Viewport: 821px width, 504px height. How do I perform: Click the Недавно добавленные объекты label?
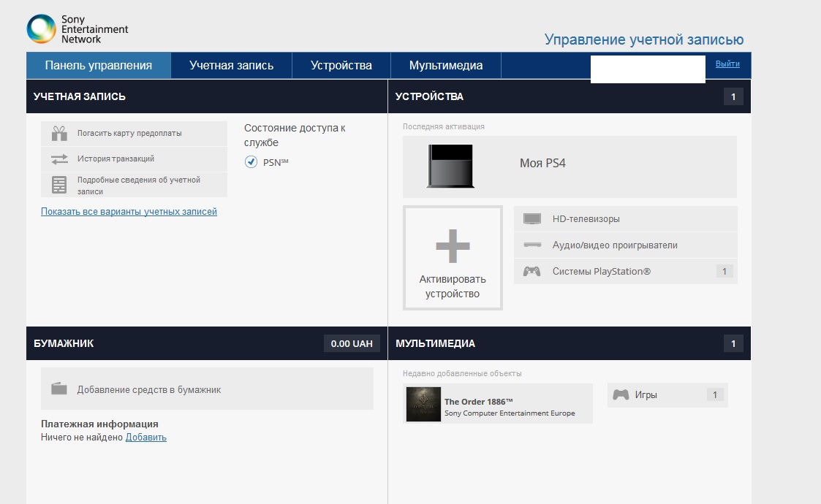click(462, 373)
